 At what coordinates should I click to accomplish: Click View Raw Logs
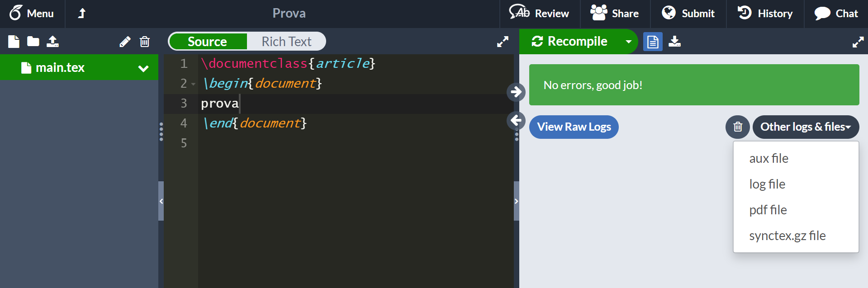(x=574, y=127)
